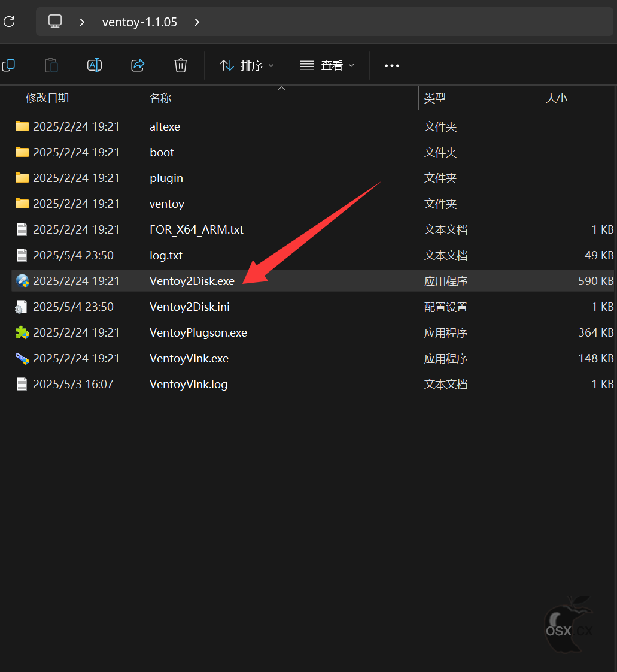Sort by 大小 column header
This screenshot has width=617, height=672.
point(557,98)
